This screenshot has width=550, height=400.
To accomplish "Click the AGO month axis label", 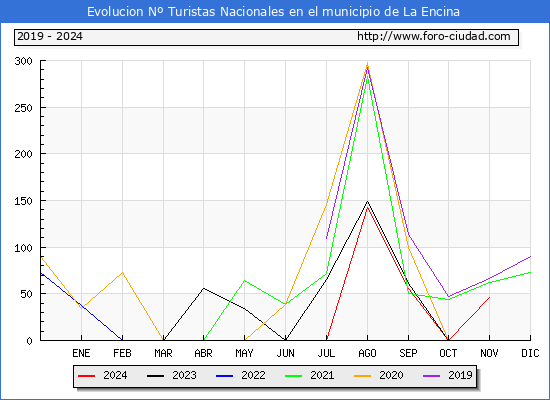I will click(x=367, y=353).
